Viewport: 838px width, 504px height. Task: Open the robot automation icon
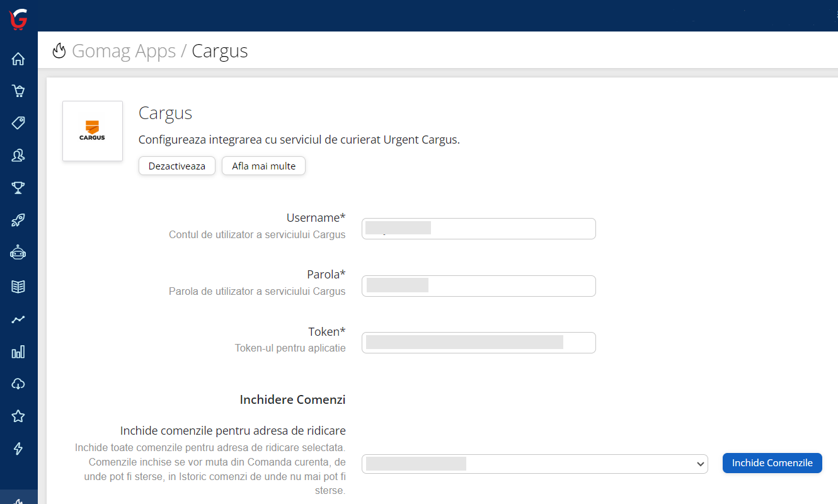pyautogui.click(x=18, y=252)
